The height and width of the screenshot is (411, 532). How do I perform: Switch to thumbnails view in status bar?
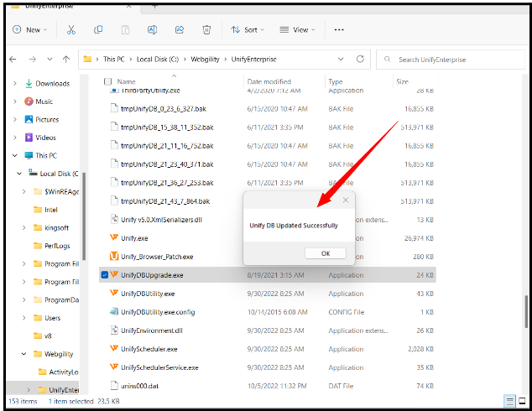pos(522,401)
